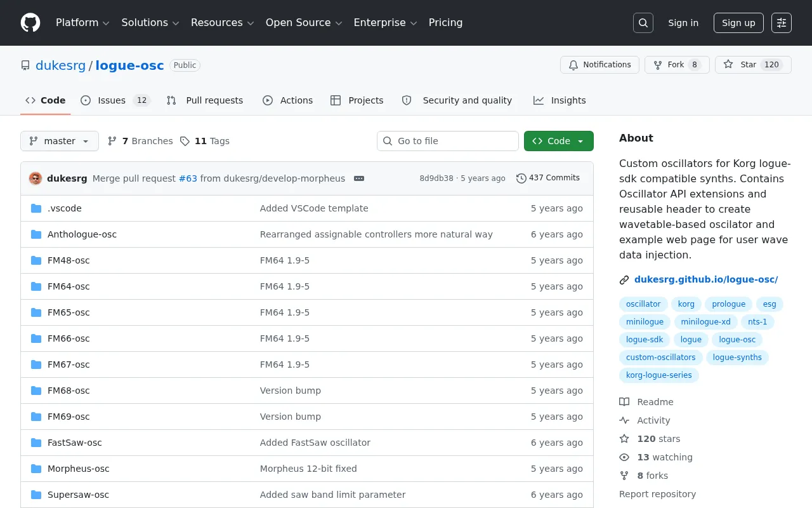Click the star icon beside 120 stars

pyautogui.click(x=624, y=439)
